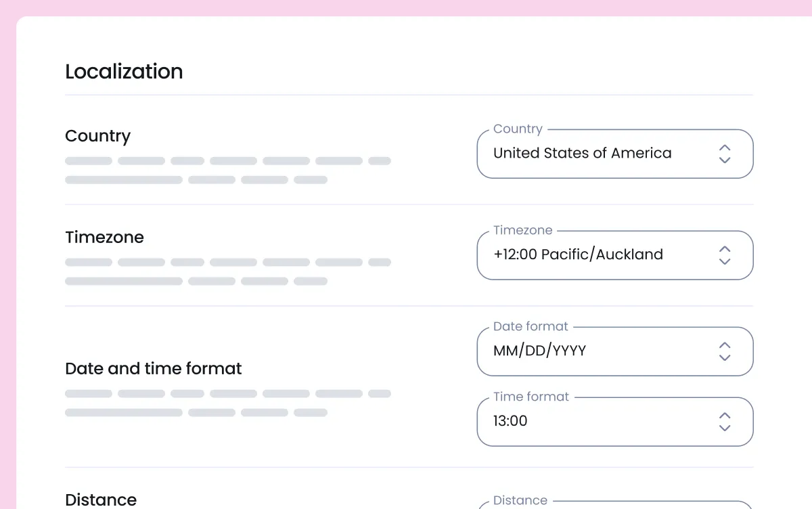Select the Timezone section title
This screenshot has width=812, height=509.
105,238
